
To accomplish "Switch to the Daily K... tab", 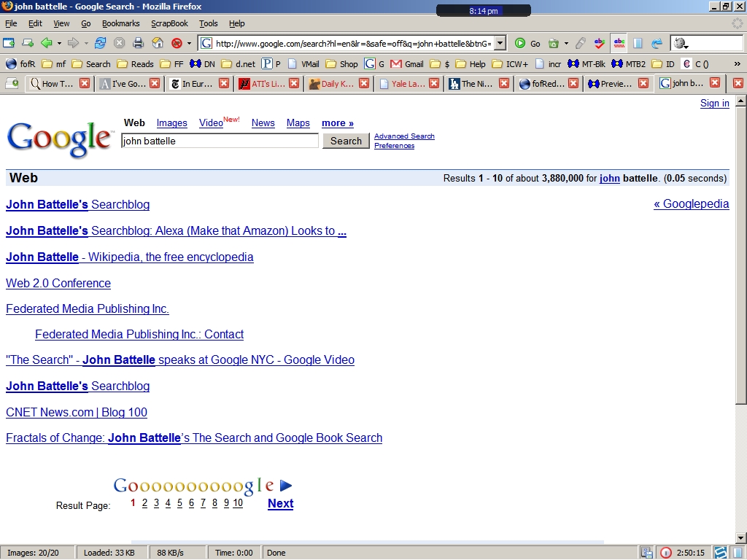I will click(x=332, y=83).
